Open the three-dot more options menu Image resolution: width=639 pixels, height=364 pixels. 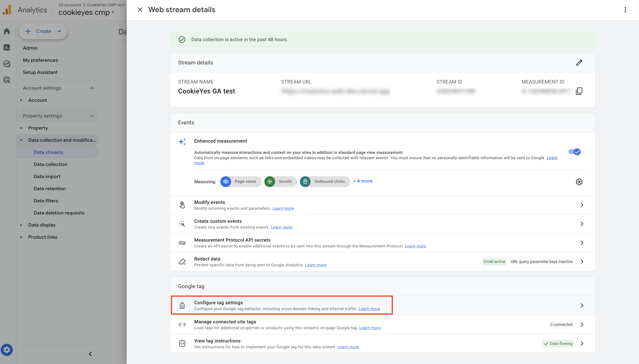(625, 10)
